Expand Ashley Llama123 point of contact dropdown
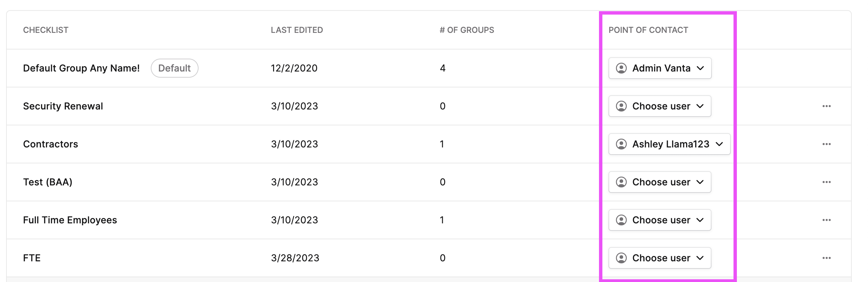 tap(669, 144)
